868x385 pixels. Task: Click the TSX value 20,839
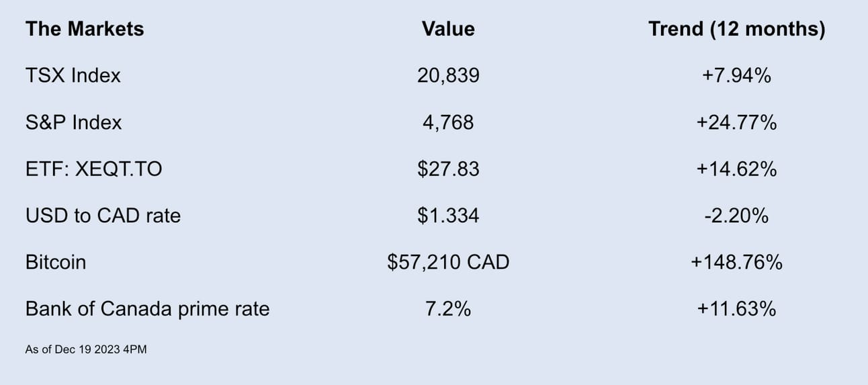(448, 76)
